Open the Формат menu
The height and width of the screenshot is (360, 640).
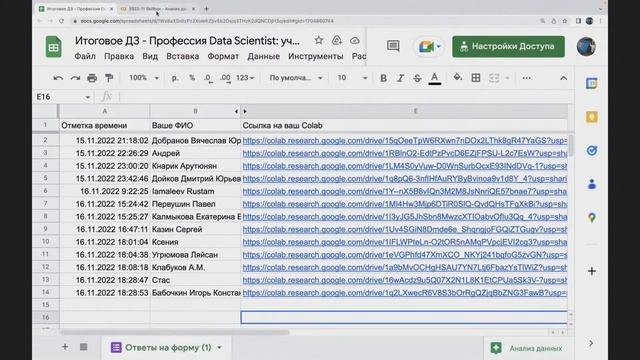(x=223, y=56)
